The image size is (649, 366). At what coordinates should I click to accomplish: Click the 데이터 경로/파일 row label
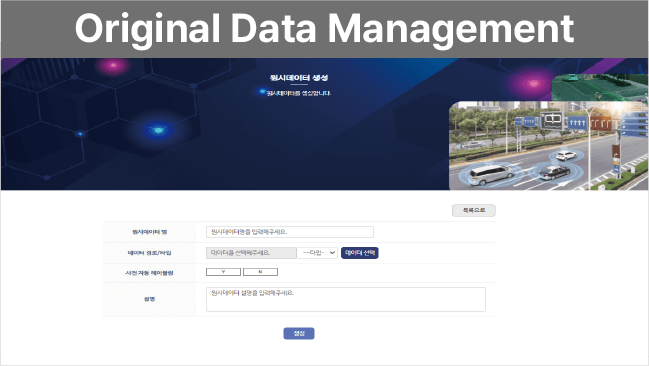[149, 253]
